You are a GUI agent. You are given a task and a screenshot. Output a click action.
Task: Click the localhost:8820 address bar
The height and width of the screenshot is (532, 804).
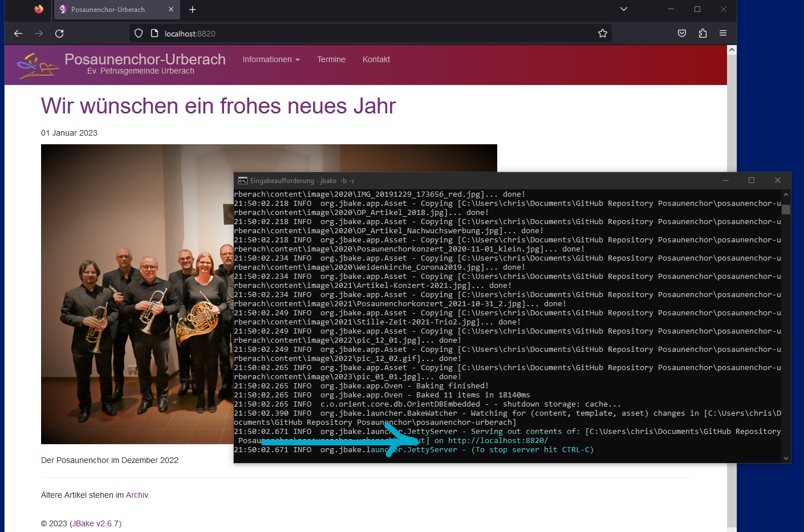[x=371, y=34]
